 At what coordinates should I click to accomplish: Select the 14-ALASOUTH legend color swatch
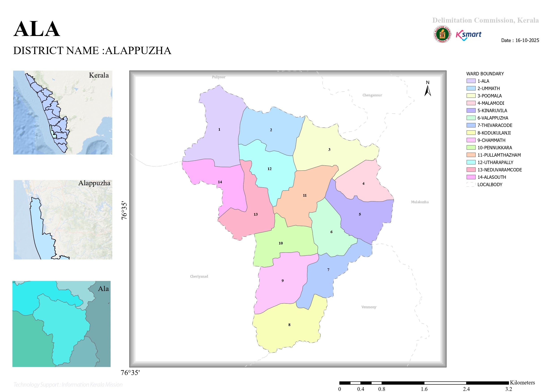click(x=471, y=177)
